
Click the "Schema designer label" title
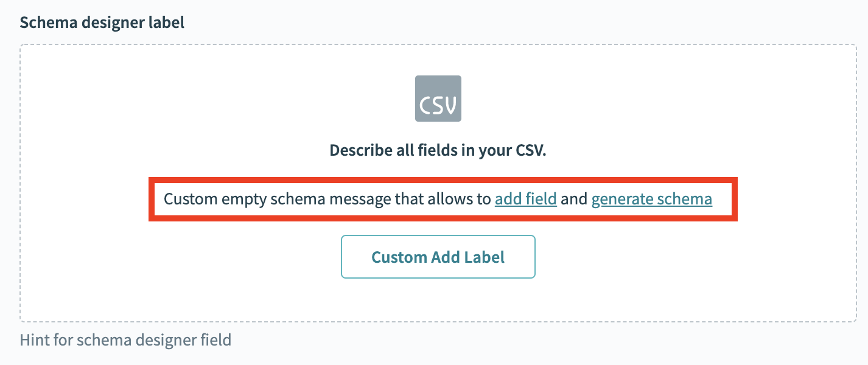102,23
